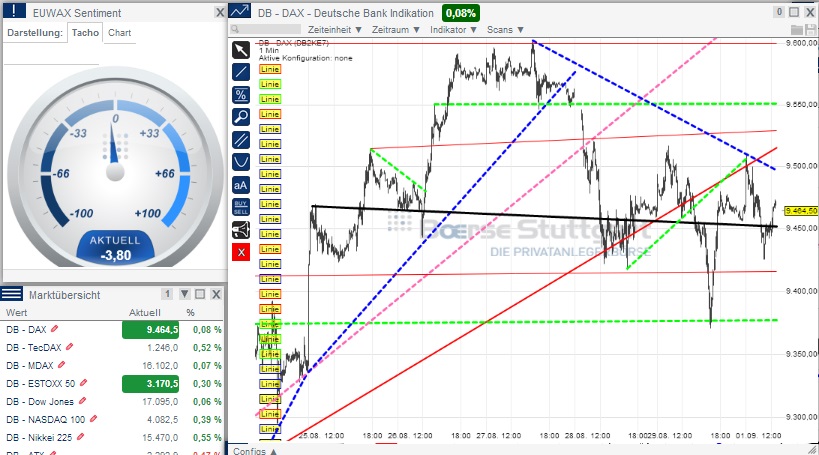Image resolution: width=819 pixels, height=455 pixels.
Task: Click the DB - DAX (DB2KE7) chart label
Action: point(294,43)
